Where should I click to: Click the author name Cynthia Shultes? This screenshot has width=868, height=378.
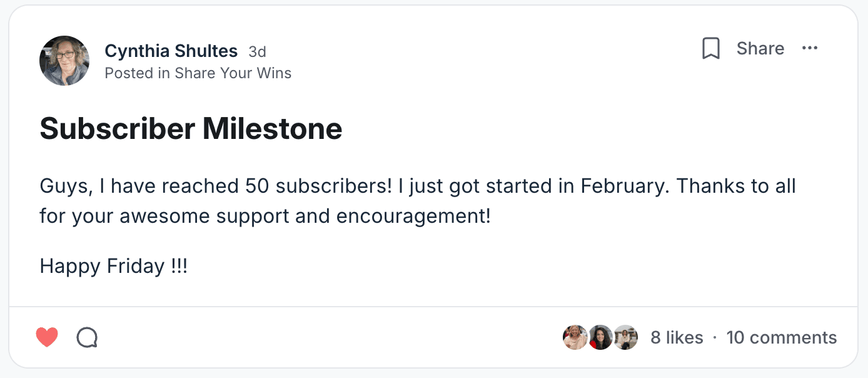click(171, 51)
